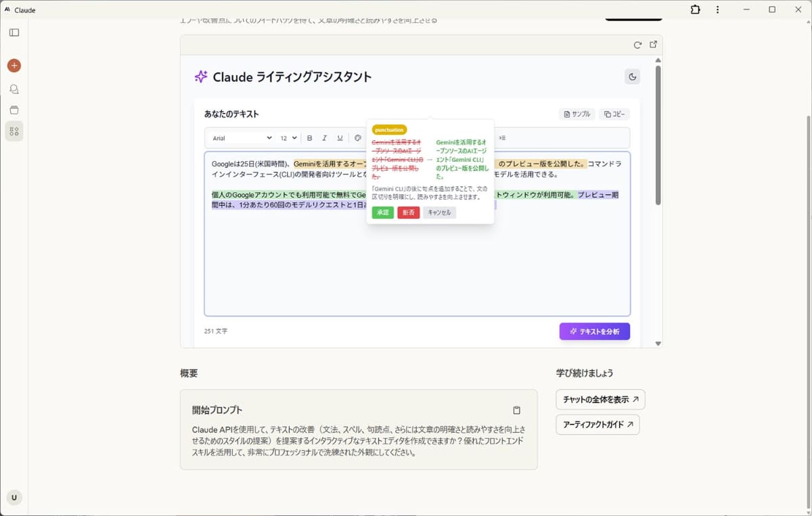Toggle italic formatting
Screen dimensions: 812x516
[324, 138]
